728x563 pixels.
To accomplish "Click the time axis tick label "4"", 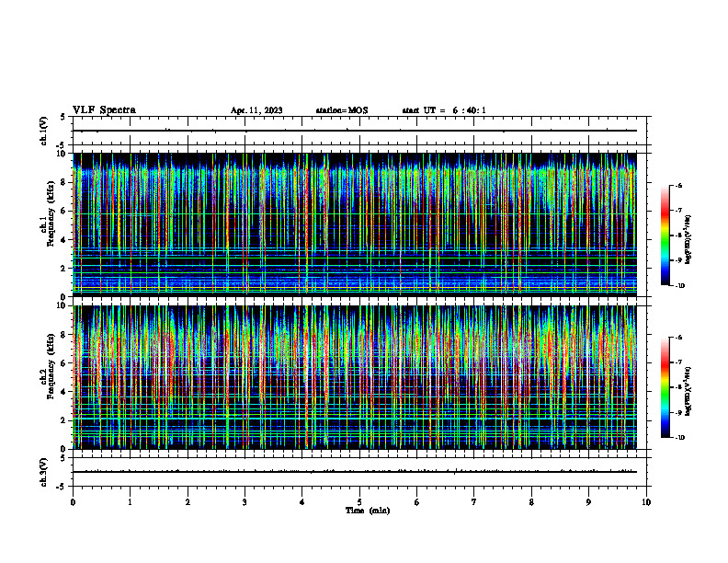I will [302, 502].
